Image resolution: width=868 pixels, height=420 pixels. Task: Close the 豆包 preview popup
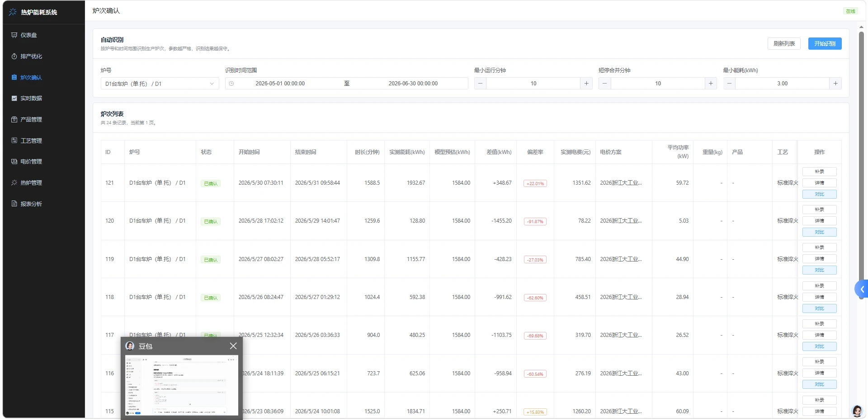233,346
